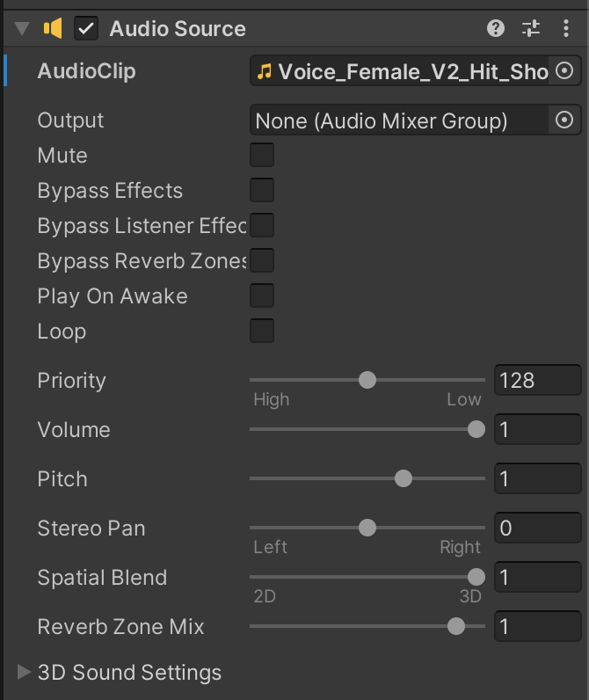Click the Audio Source header title
Viewport: 589px width, 700px height.
pos(178,28)
